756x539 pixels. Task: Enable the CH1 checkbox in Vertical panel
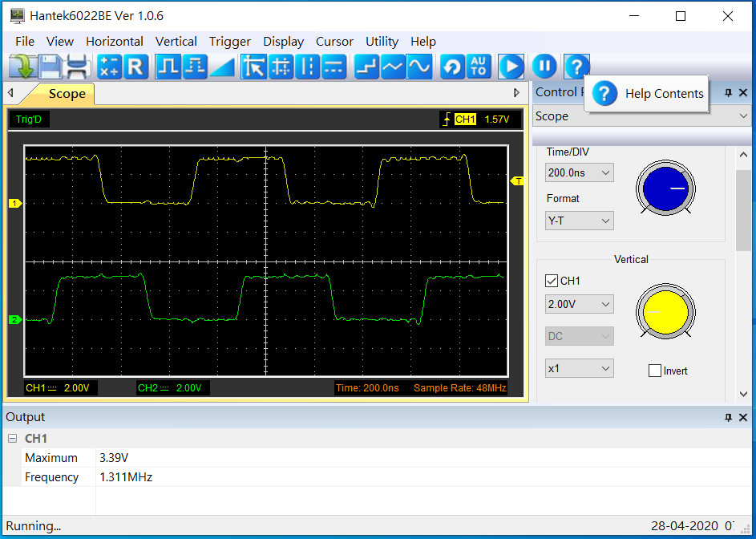(x=551, y=281)
